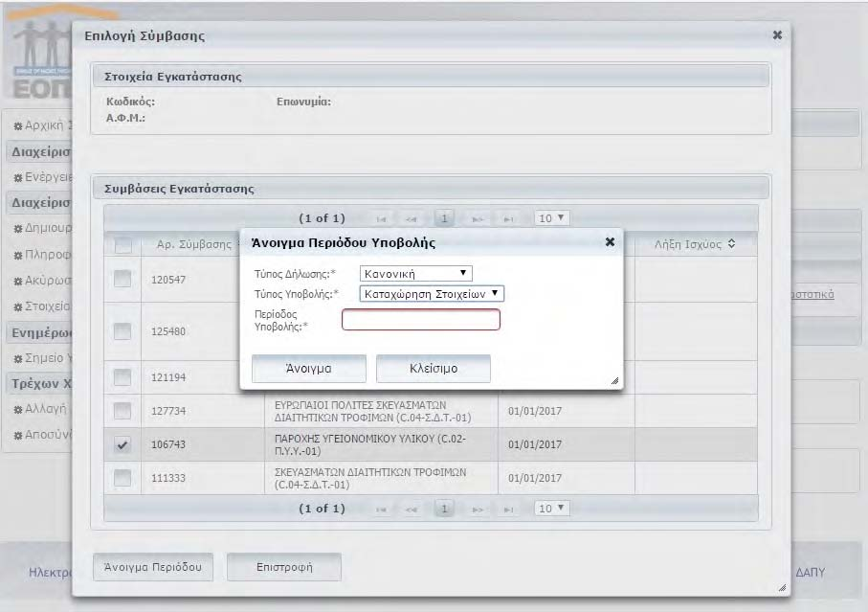Viewport: 868px width, 612px height.
Task: Click the Άνοιγμα Περιόδου button
Action: 153,567
